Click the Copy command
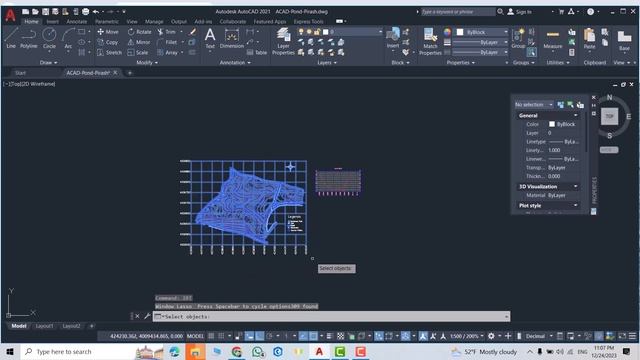This screenshot has height=360, width=640. (x=108, y=42)
